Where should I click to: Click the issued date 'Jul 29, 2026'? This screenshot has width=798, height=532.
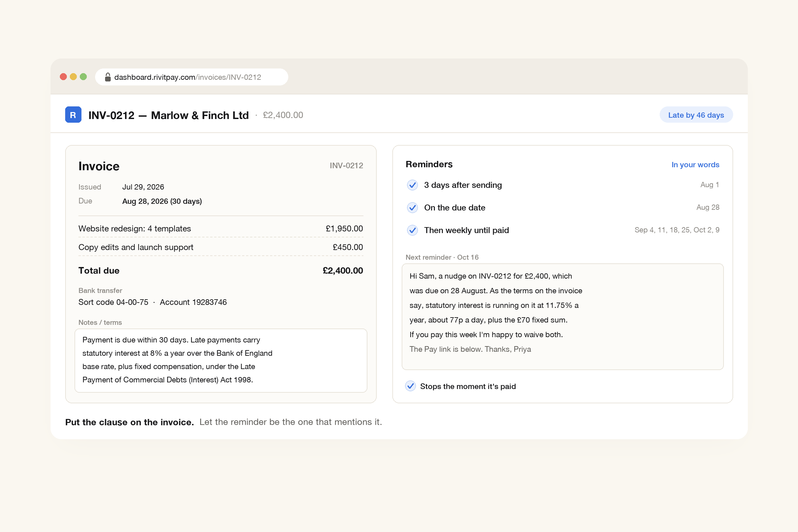pos(143,187)
